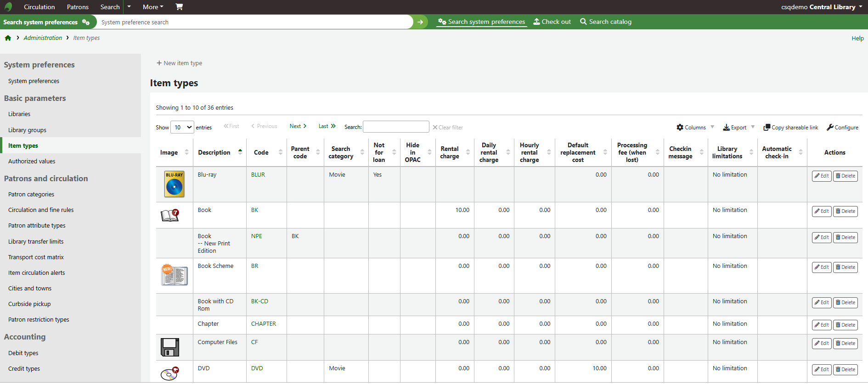Open the More menu in top bar
The width and height of the screenshot is (868, 384).
click(153, 7)
